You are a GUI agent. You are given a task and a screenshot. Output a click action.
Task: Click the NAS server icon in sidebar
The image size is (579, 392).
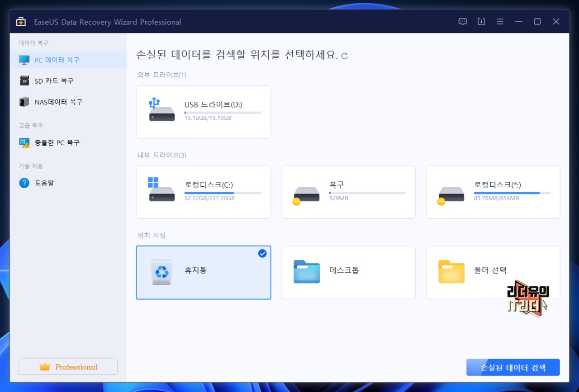[x=24, y=102]
